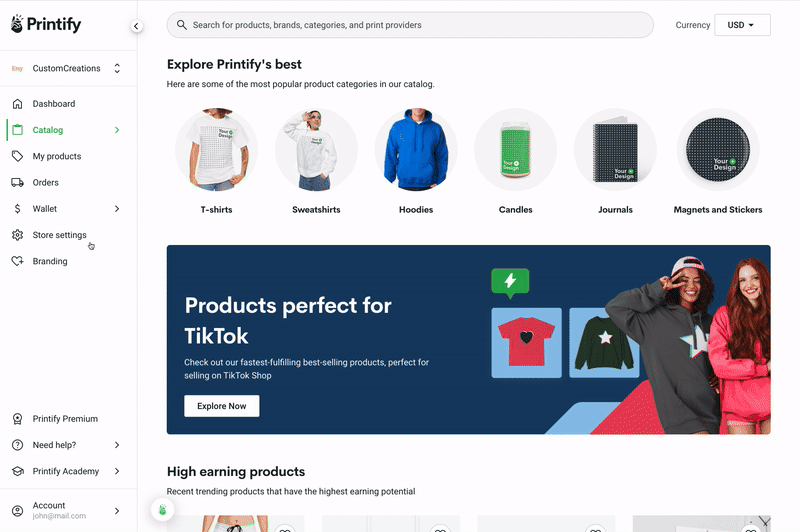
Task: Click the product search field
Action: (x=410, y=25)
